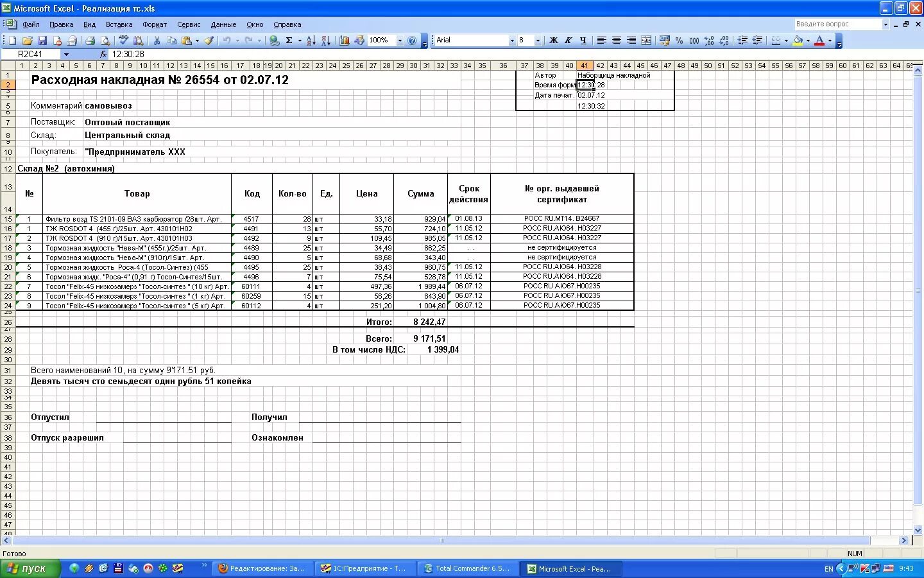Select the cell with code 60111
Viewport: 924px width, 578px height.
(x=252, y=286)
